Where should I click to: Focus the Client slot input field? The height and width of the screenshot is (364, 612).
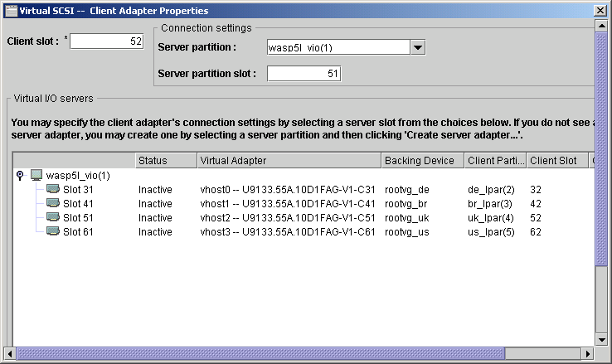click(107, 41)
